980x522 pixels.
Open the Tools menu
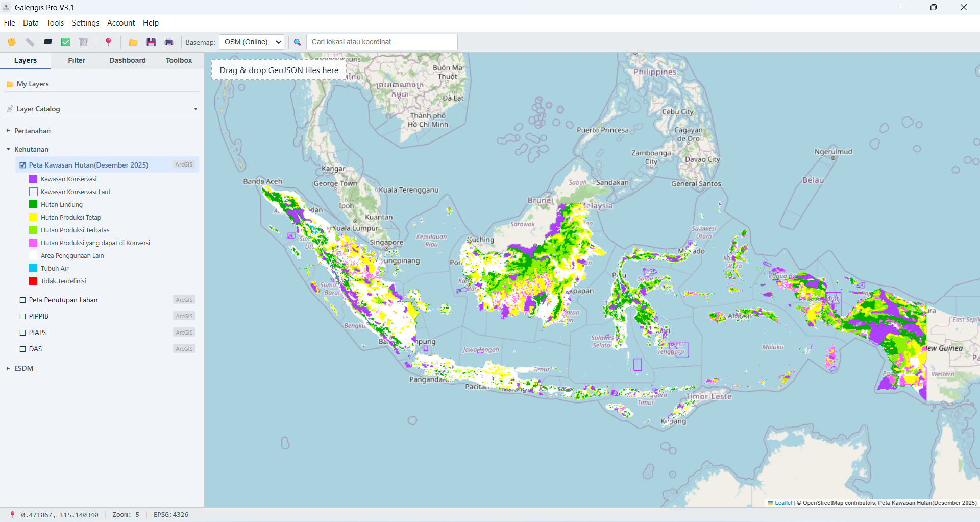tap(55, 22)
